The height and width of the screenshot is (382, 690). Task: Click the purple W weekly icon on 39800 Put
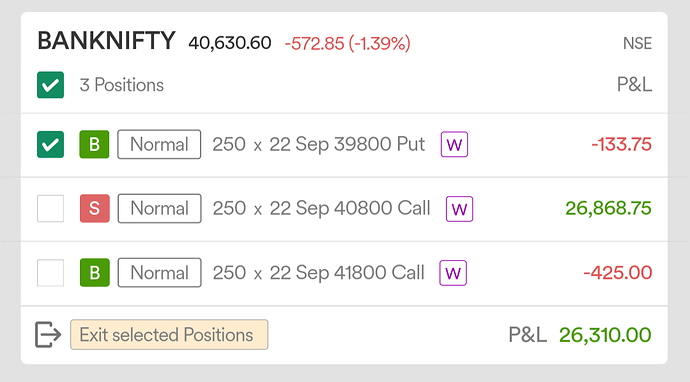pos(454,144)
